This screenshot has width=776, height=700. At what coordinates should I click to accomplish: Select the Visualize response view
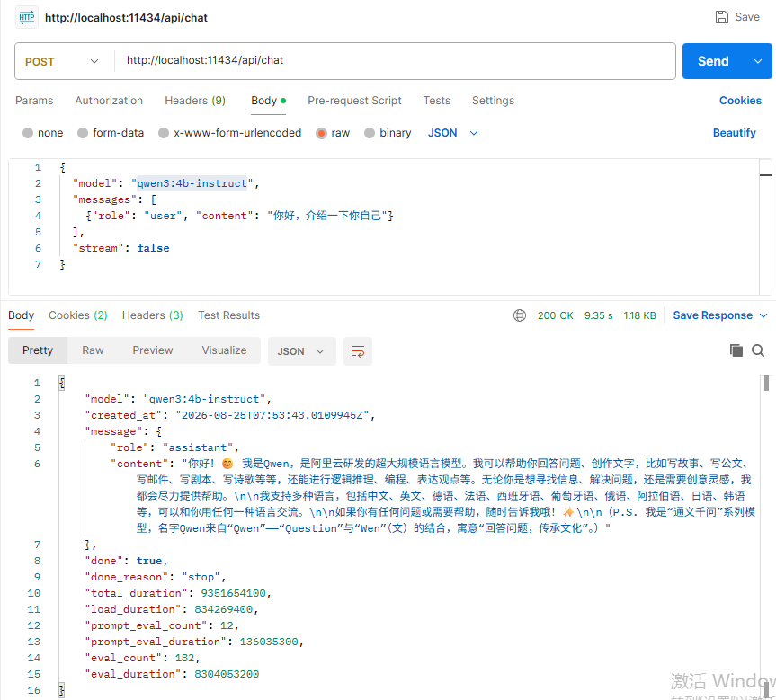[x=224, y=350]
